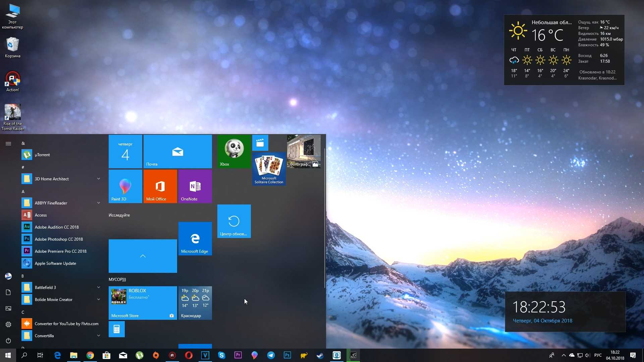Open Rise of the Tomb Raider desktop shortcut
This screenshot has height=362, width=644.
[13, 117]
